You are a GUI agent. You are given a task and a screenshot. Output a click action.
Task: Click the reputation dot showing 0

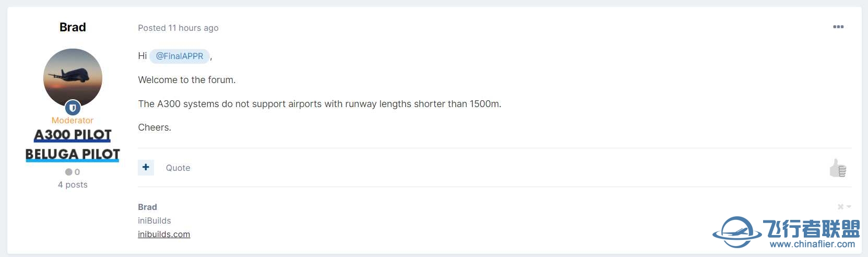coord(68,172)
